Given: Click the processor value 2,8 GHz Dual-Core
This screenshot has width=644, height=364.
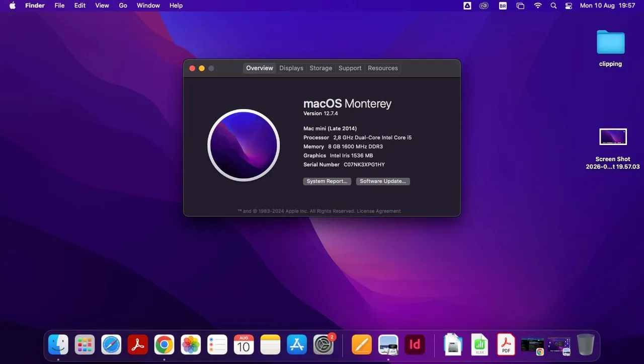Looking at the screenshot, I should 372,137.
